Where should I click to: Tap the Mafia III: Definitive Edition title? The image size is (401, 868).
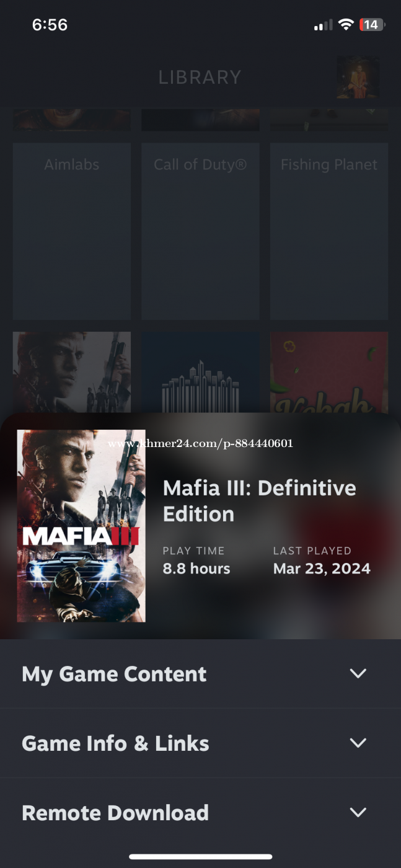tap(259, 501)
